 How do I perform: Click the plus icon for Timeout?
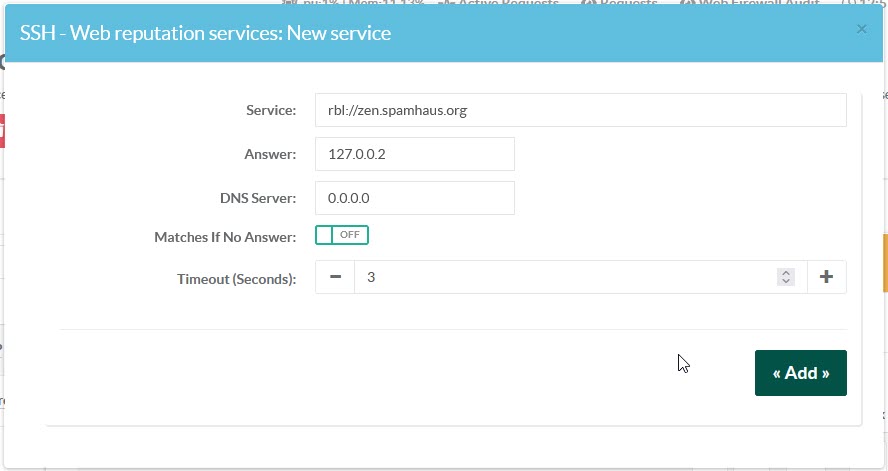click(x=826, y=277)
